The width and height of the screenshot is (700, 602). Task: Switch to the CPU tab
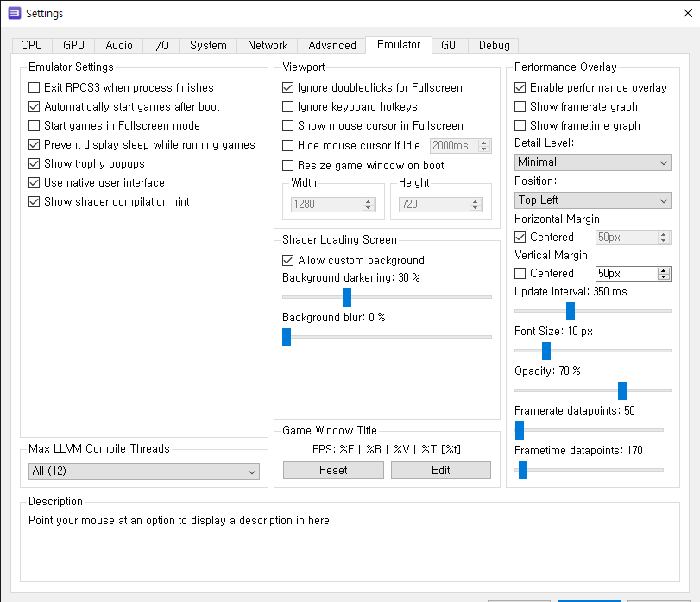[x=32, y=46]
